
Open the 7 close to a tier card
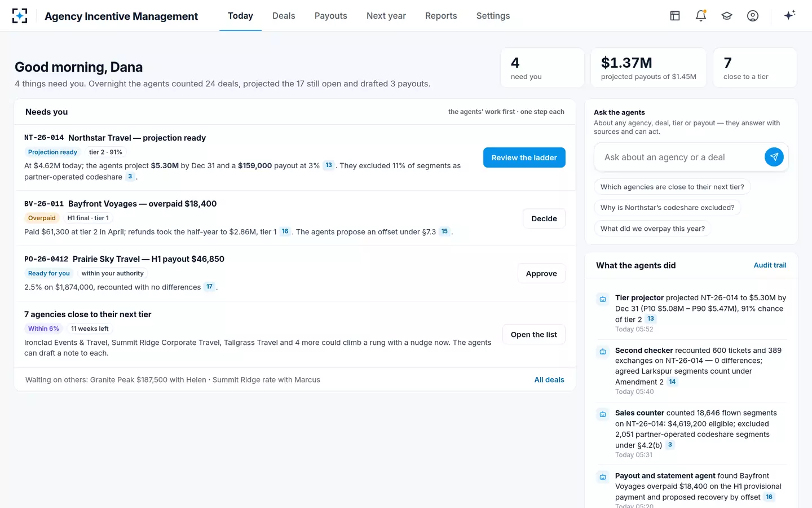tap(754, 68)
